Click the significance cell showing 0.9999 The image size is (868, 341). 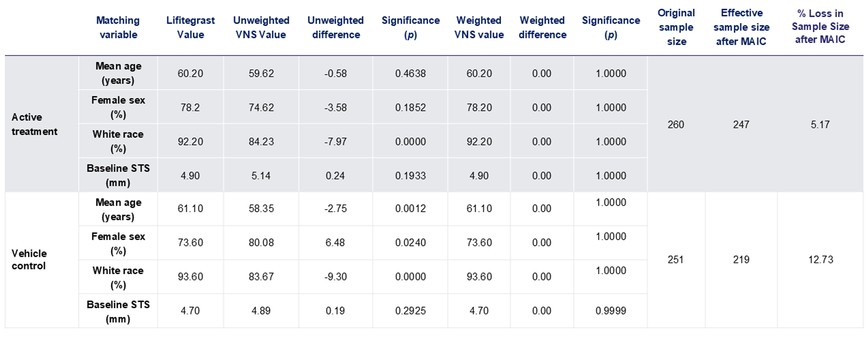(x=611, y=310)
